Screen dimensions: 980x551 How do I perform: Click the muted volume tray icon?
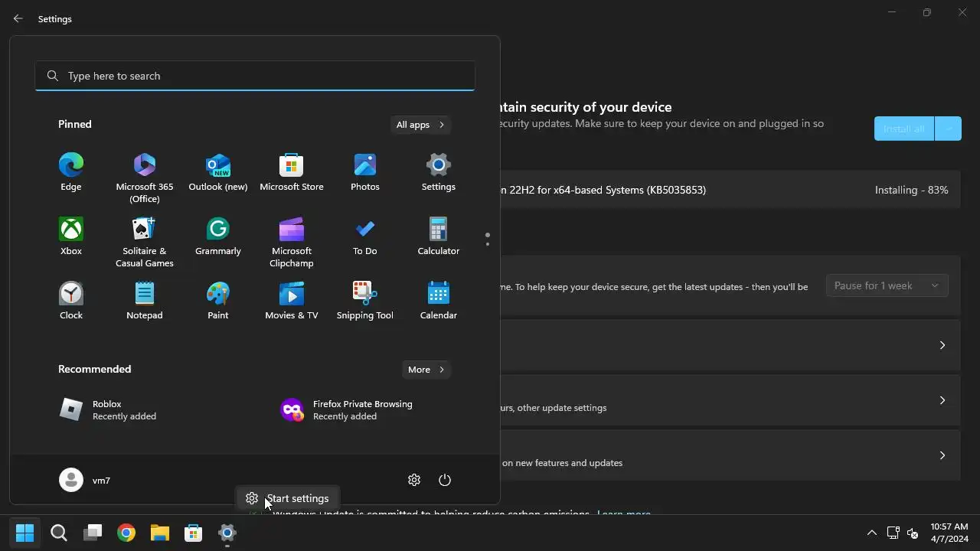coord(913,533)
